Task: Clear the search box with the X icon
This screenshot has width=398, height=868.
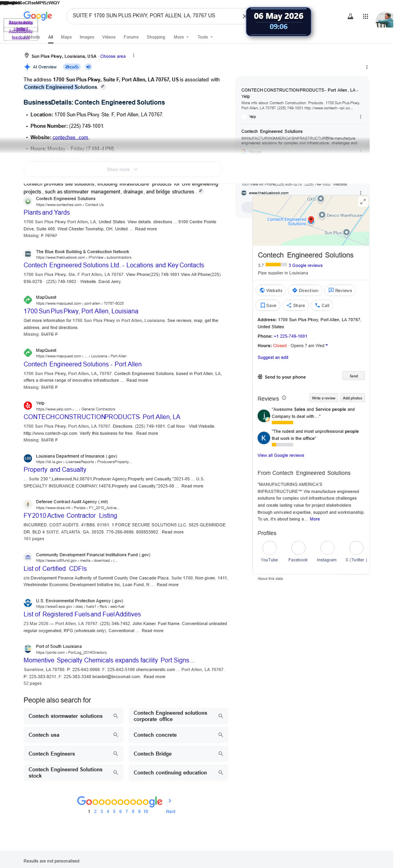Action: tap(244, 16)
